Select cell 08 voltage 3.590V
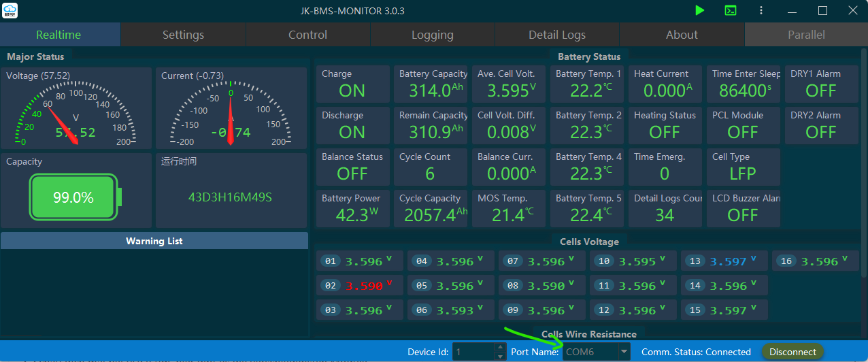Image resolution: width=868 pixels, height=362 pixels. [542, 285]
